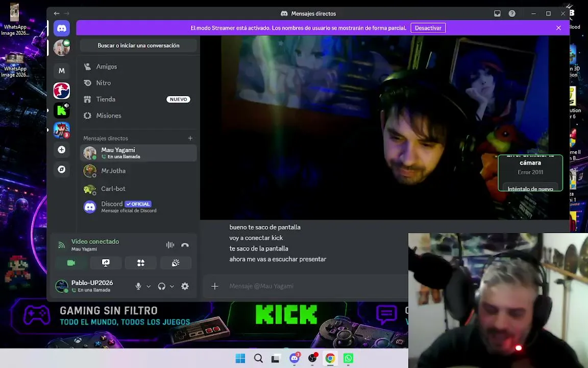Click message 'te saco de la pantalla'
This screenshot has width=588, height=368.
259,248
